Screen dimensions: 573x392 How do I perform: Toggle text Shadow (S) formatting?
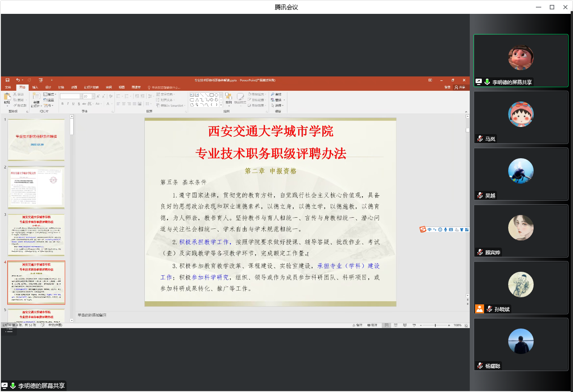[x=79, y=104]
